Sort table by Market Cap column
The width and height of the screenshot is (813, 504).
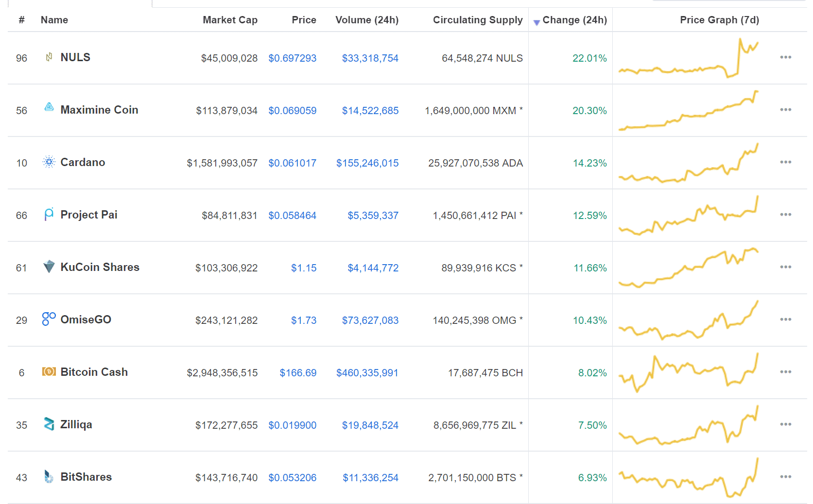click(230, 20)
